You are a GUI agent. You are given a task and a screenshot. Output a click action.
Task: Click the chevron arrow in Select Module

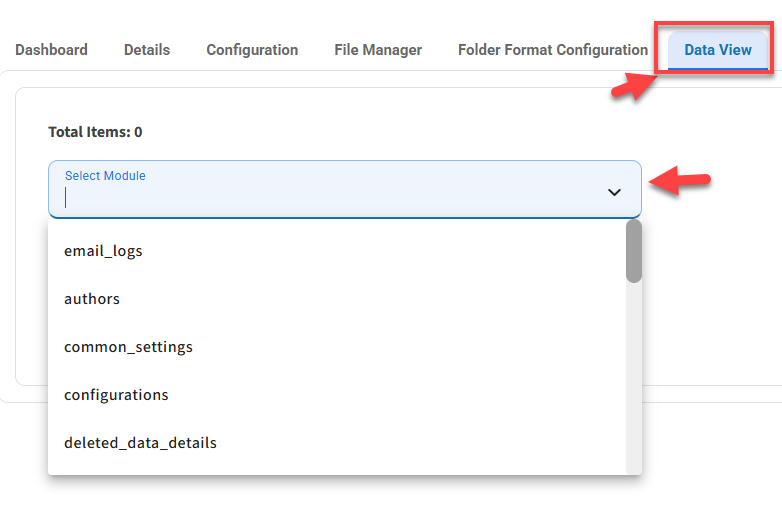click(x=614, y=192)
